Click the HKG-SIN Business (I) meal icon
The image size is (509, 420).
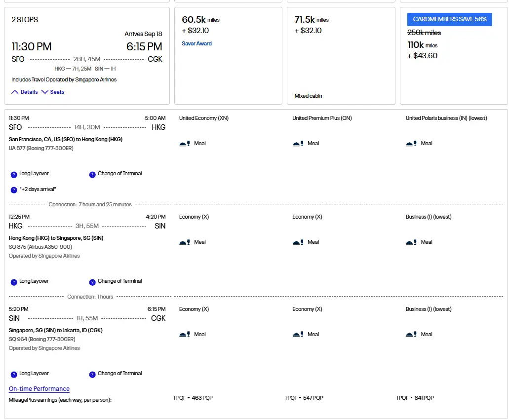[x=411, y=242]
